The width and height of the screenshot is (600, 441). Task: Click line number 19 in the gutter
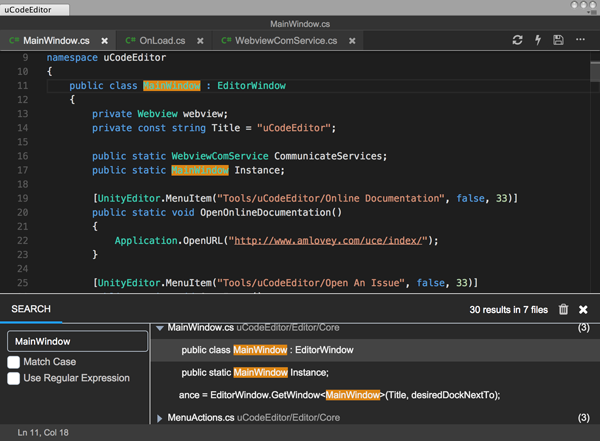[x=23, y=198]
